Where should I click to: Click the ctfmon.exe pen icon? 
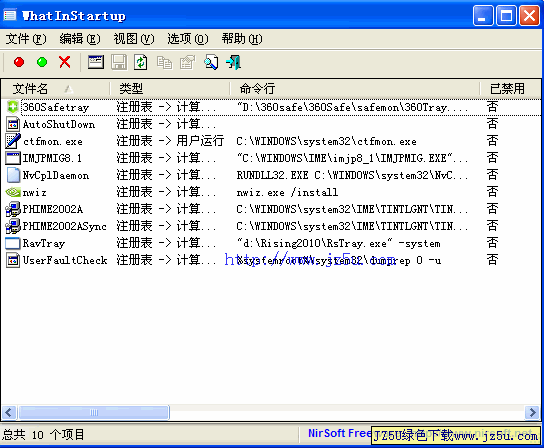pyautogui.click(x=13, y=141)
